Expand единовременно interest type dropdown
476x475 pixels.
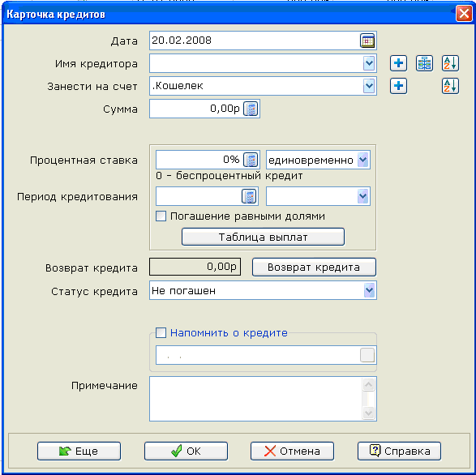363,160
